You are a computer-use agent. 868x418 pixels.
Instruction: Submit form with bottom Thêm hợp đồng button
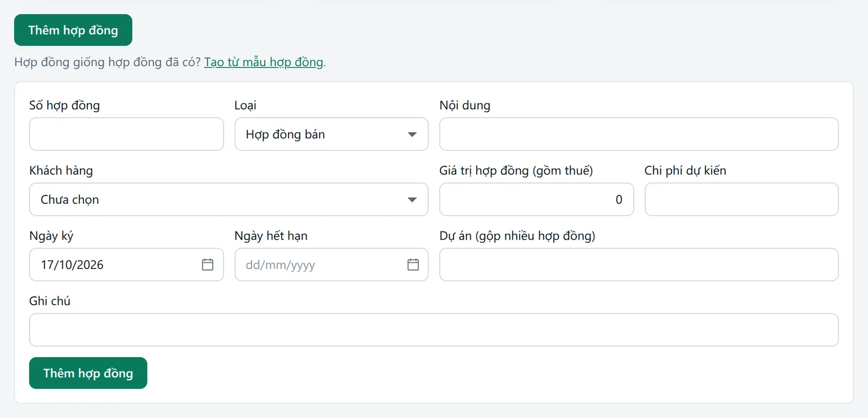(x=88, y=373)
